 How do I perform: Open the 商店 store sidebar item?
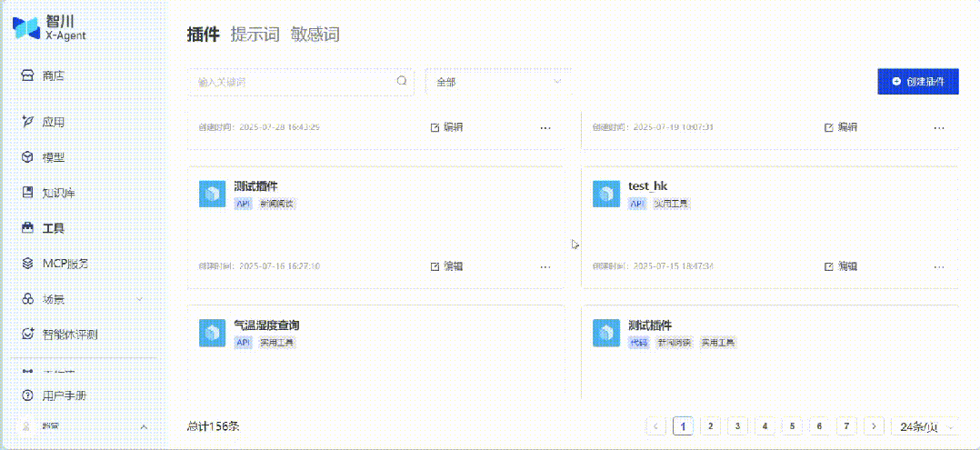53,75
